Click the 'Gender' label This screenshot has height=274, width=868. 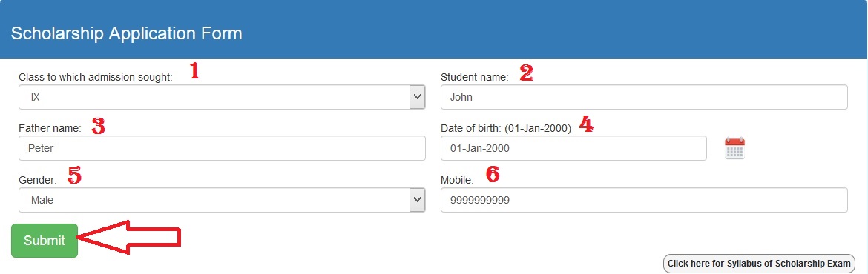pos(38,180)
